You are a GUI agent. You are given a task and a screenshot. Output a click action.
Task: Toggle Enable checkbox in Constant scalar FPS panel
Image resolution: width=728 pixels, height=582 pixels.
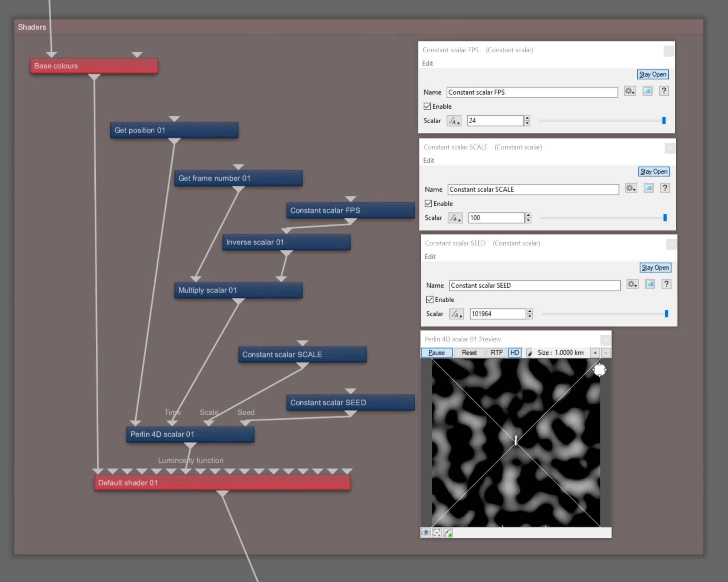point(427,107)
